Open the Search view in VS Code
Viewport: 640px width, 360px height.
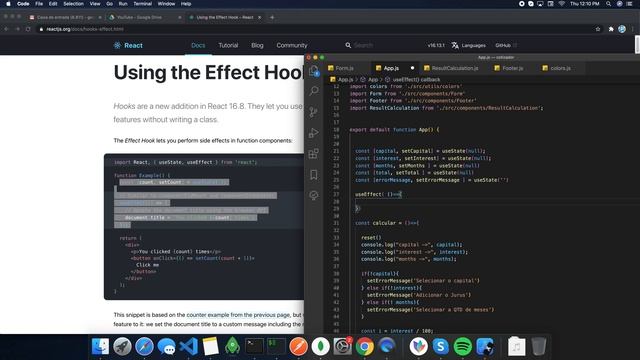point(313,91)
